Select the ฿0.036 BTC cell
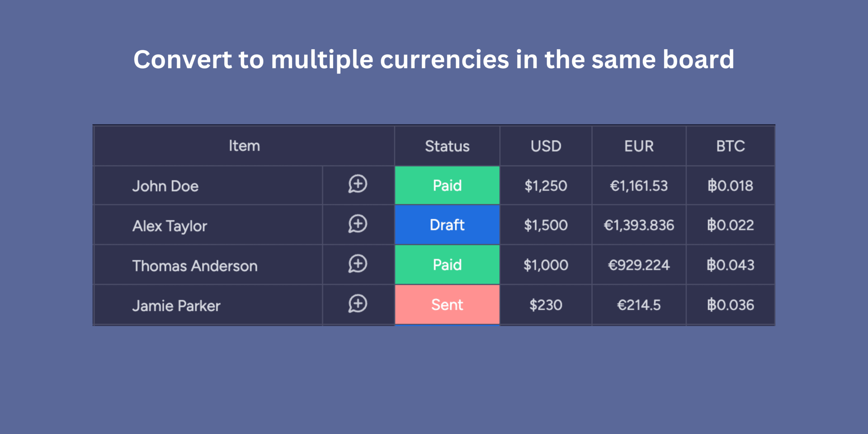The width and height of the screenshot is (868, 434). 731,305
